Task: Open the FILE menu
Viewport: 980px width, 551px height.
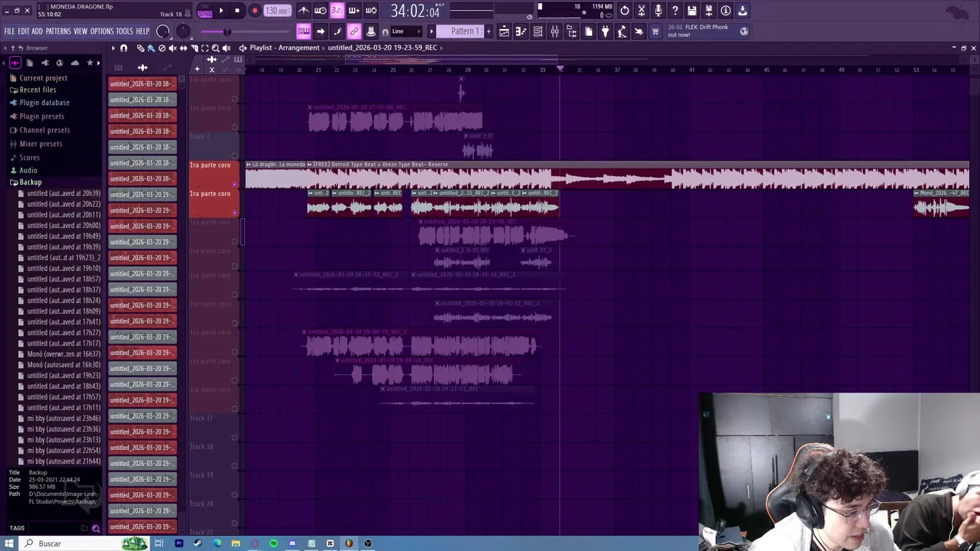Action: coord(9,31)
